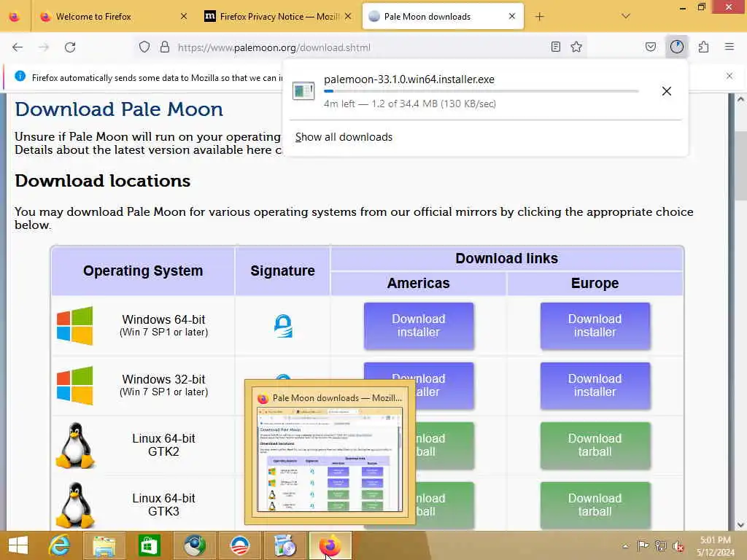Click the site security padlock icon

coord(165,47)
